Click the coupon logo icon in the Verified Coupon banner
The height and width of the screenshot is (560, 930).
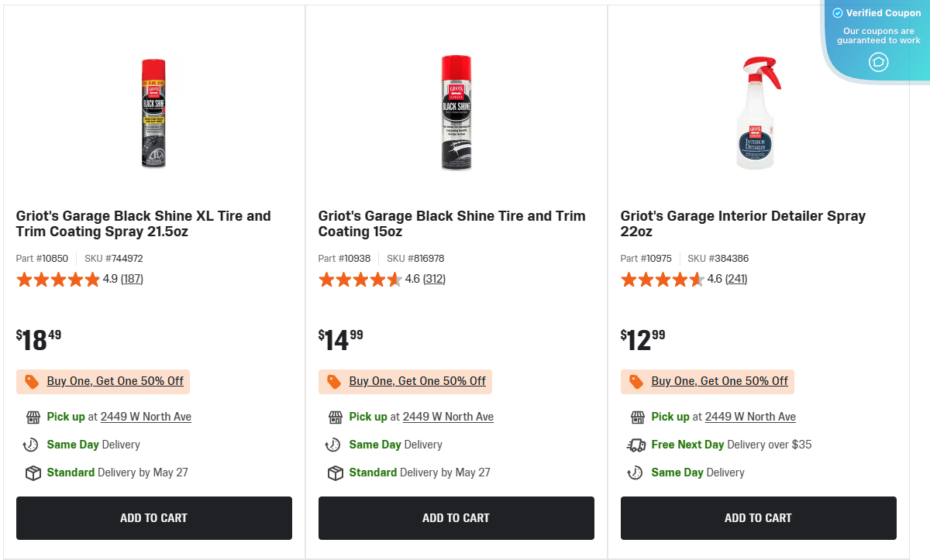879,62
